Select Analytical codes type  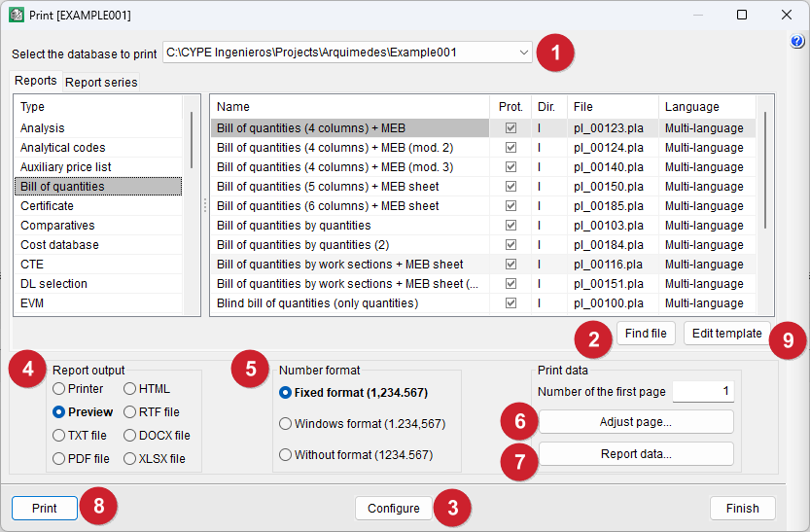point(98,148)
